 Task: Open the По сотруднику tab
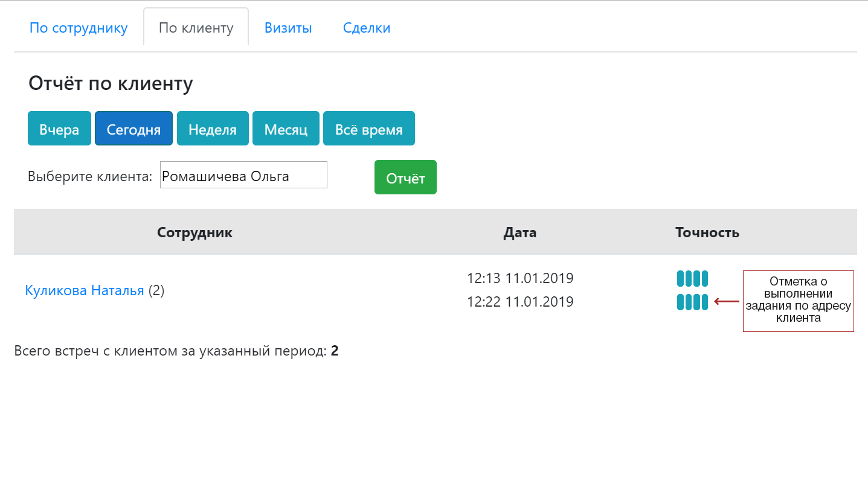click(79, 28)
